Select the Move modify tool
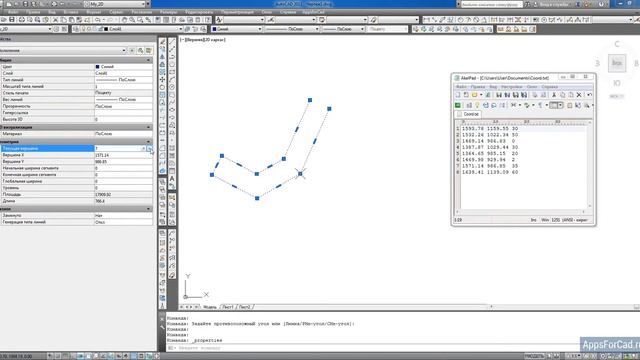 [x=162, y=80]
